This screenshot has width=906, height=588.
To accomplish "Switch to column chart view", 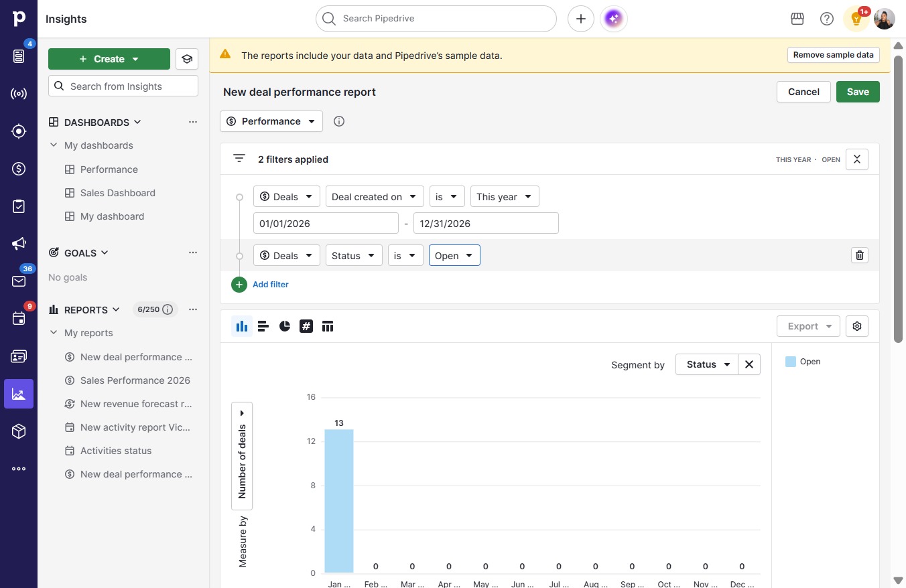I will point(242,326).
